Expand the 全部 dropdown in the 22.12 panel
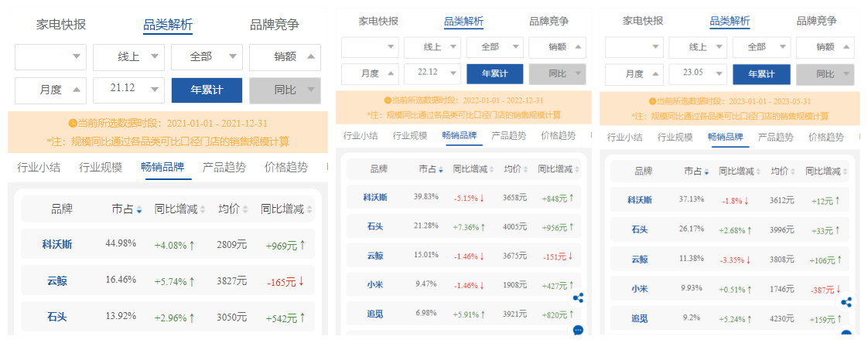868x343 pixels. tap(495, 48)
